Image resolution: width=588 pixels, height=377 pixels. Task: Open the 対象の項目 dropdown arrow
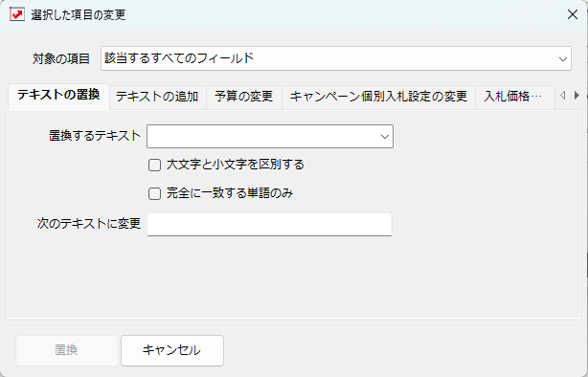click(x=562, y=58)
